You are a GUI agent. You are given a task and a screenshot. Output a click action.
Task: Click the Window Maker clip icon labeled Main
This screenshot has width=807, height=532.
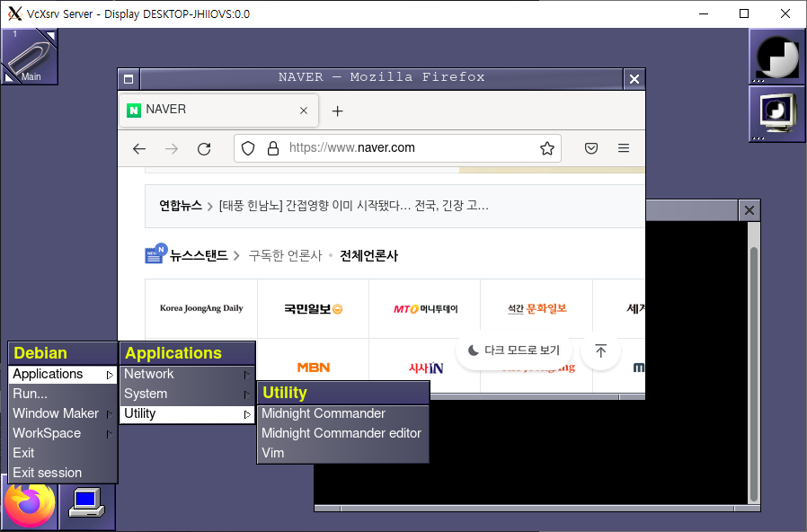(x=30, y=57)
